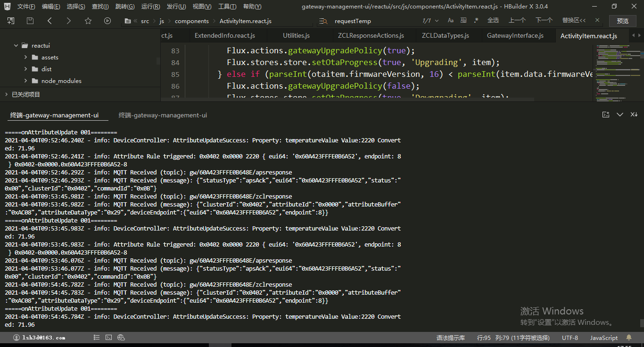Click the requestTemp search input field
Viewport: 644px width, 347px height.
[375, 21]
